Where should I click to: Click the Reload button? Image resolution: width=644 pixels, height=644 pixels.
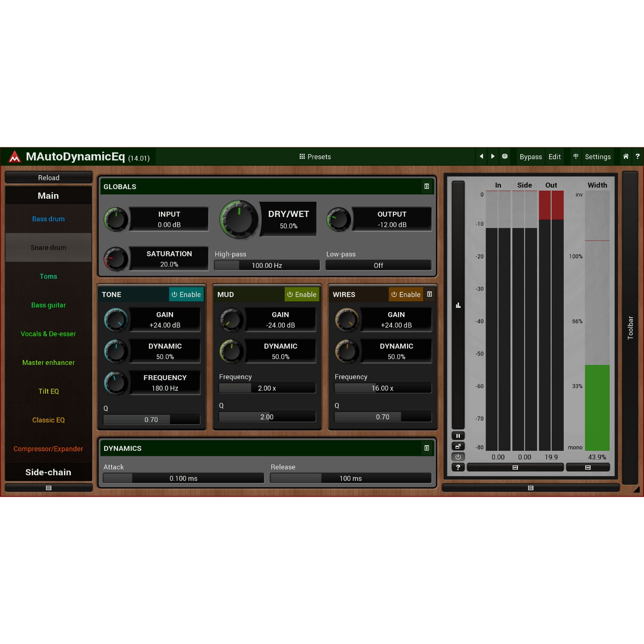(x=49, y=178)
